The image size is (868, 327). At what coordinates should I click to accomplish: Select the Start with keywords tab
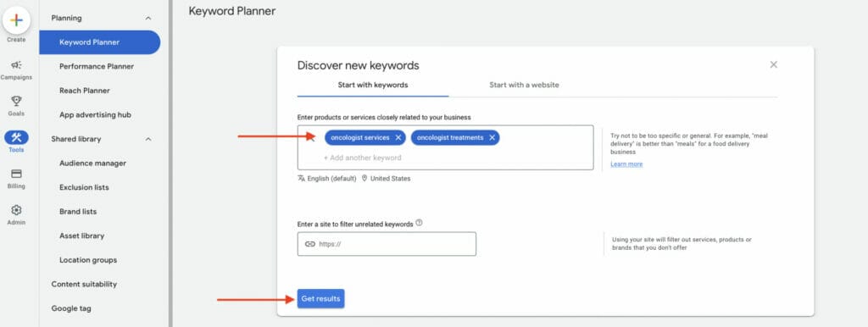[x=373, y=86]
